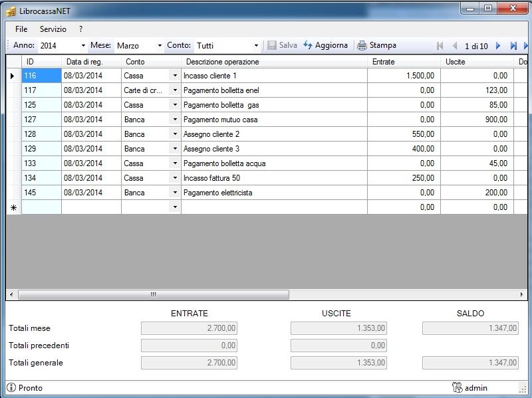
Task: Sort by Entrate column header
Action: [x=403, y=62]
